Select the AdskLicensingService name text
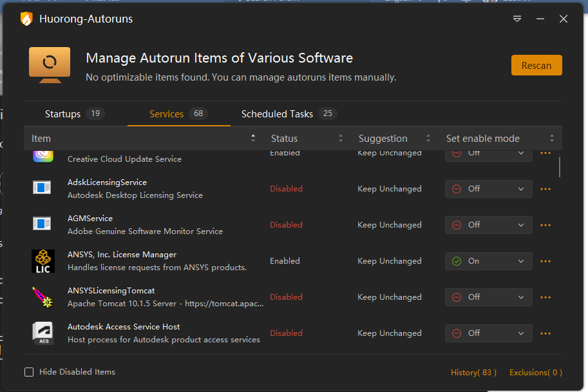Screen dimensions: 588x392 [x=108, y=182]
